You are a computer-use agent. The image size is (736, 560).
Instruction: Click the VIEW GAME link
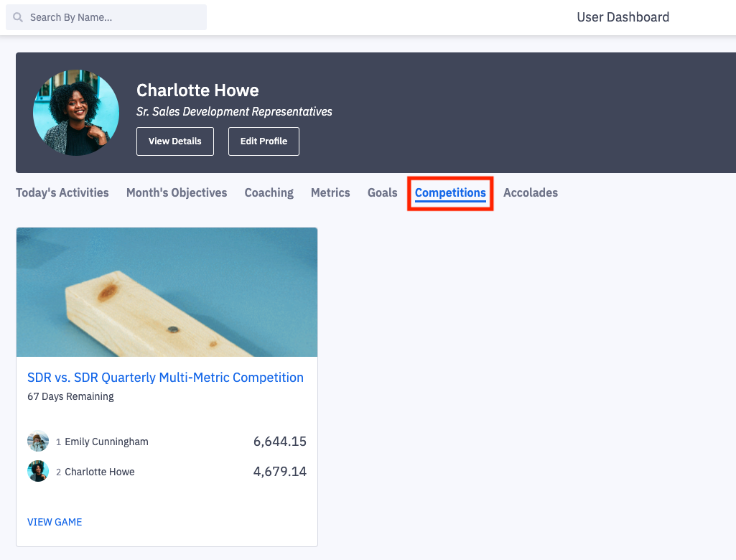point(55,522)
